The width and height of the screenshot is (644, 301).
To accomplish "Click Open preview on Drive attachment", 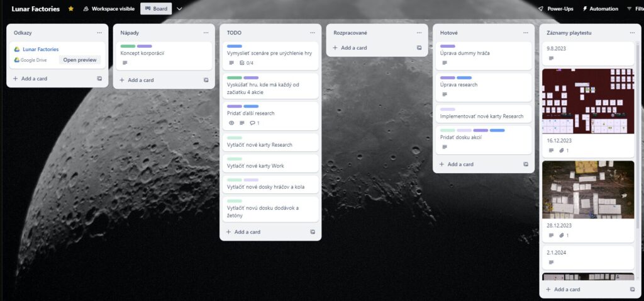I will pos(80,60).
